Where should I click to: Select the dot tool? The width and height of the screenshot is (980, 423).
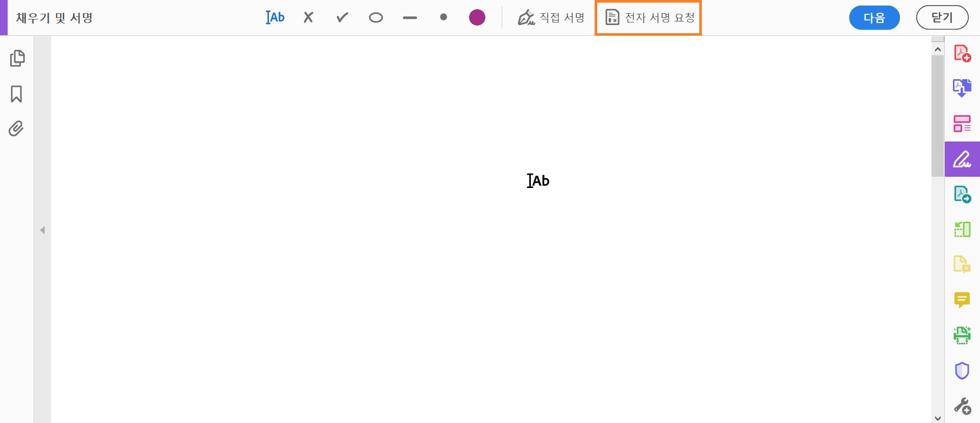point(443,17)
